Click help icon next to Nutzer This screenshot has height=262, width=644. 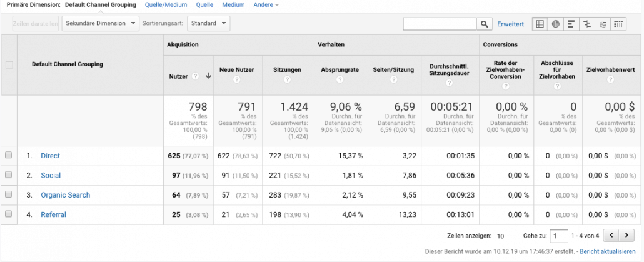(x=195, y=76)
